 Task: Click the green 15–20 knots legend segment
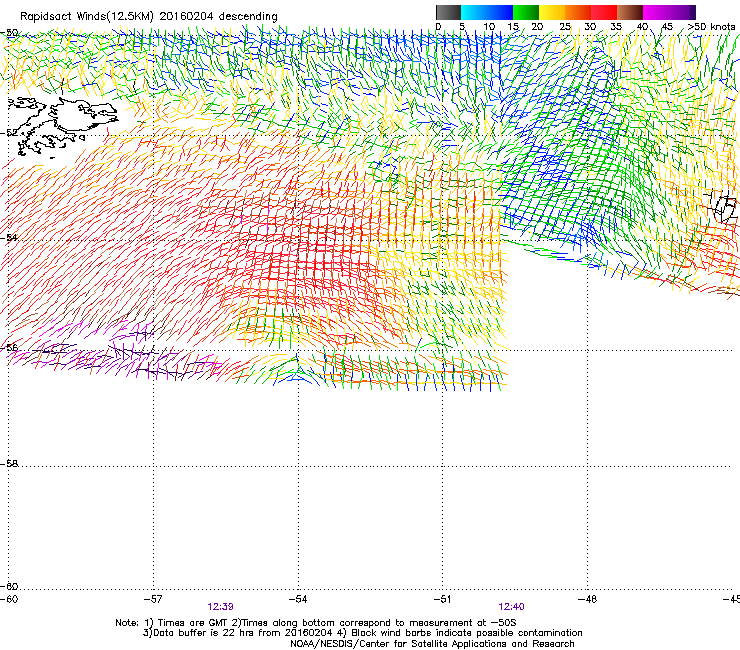[x=526, y=12]
